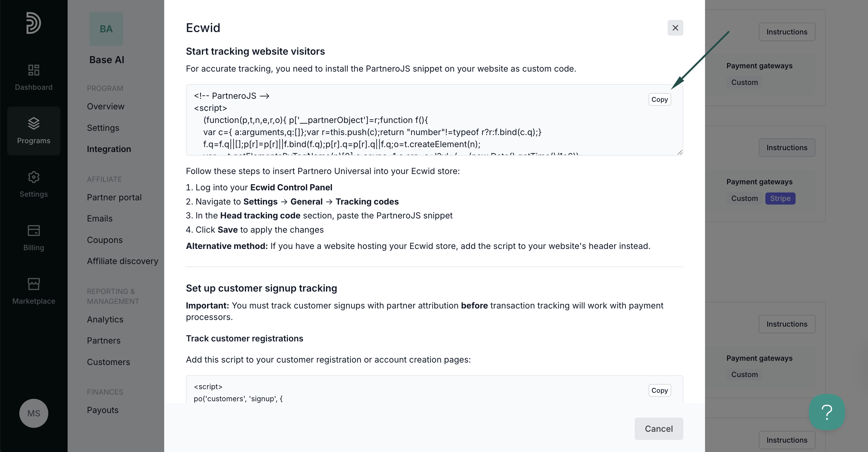Select the Programs layers icon

[x=34, y=124]
